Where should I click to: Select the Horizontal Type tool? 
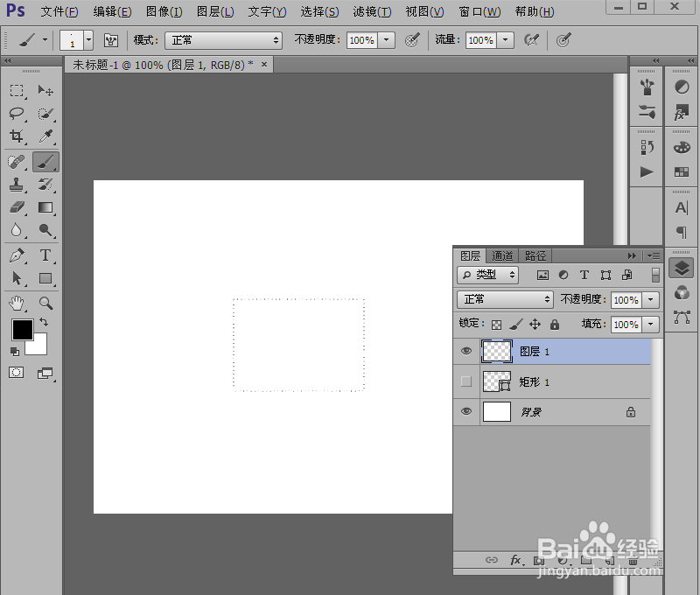[45, 255]
